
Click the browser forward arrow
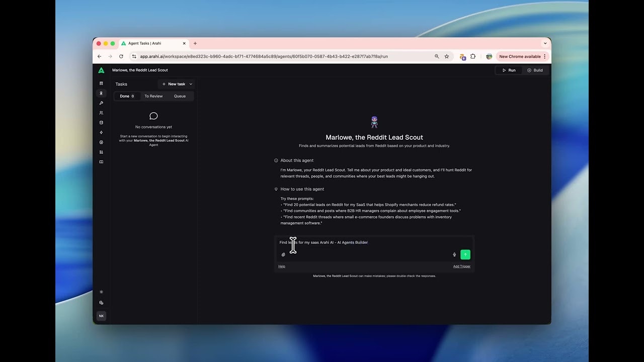pos(110,56)
